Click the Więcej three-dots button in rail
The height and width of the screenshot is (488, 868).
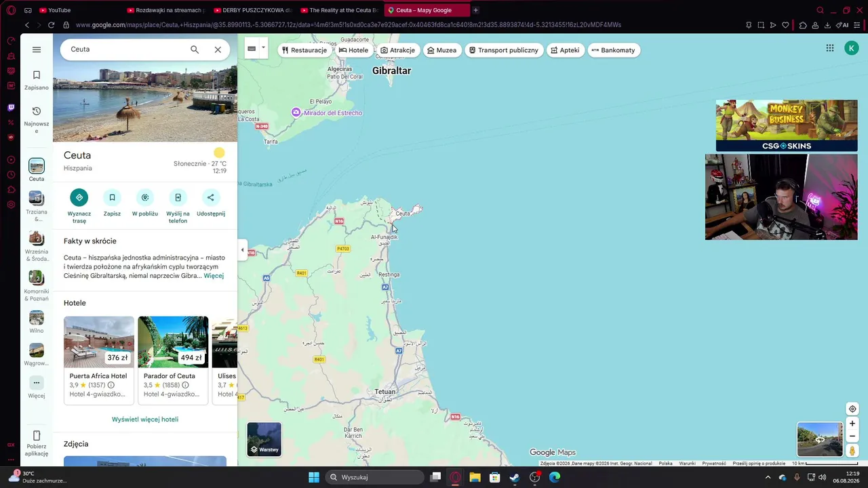[x=37, y=383]
